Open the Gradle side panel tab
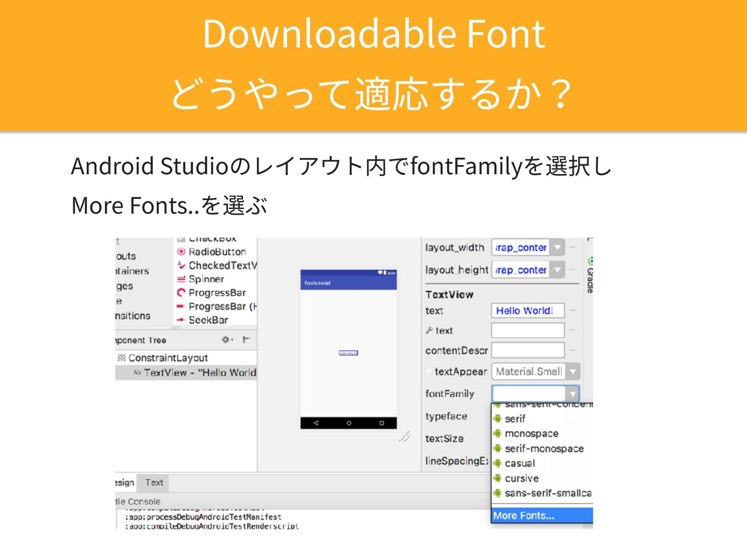The image size is (747, 560). click(x=590, y=275)
